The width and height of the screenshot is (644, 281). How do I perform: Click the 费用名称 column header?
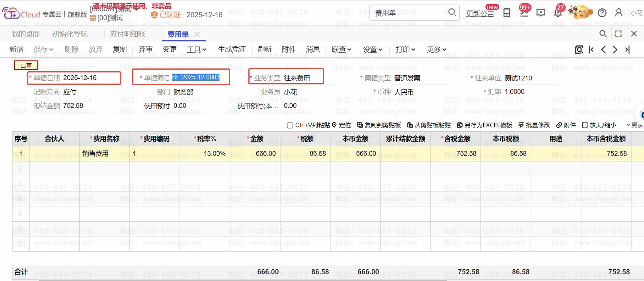(x=105, y=139)
